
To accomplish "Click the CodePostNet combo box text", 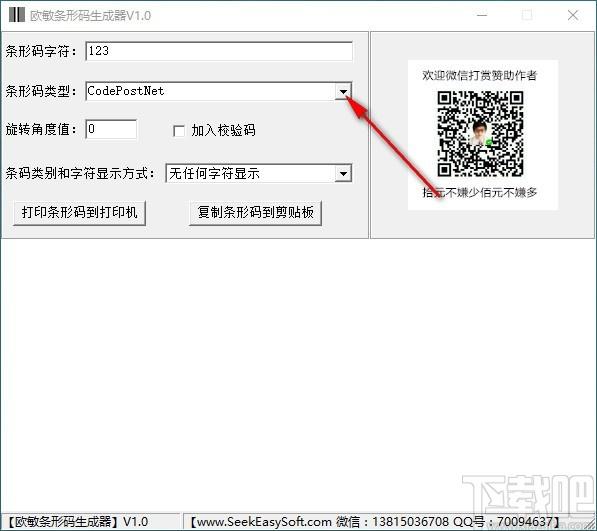I will 126,91.
